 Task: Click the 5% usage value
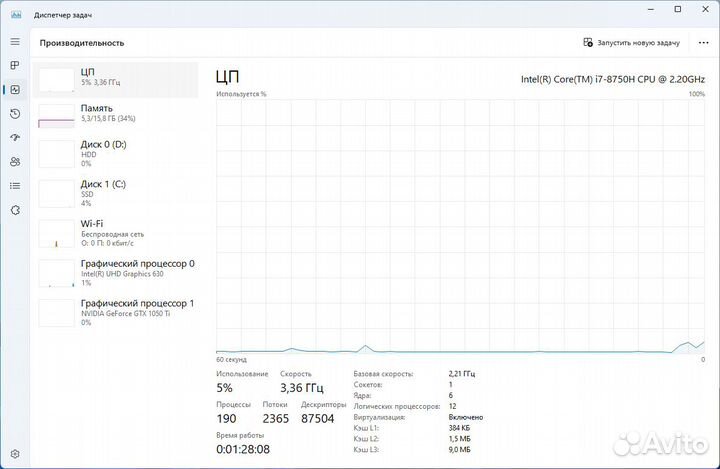click(225, 388)
